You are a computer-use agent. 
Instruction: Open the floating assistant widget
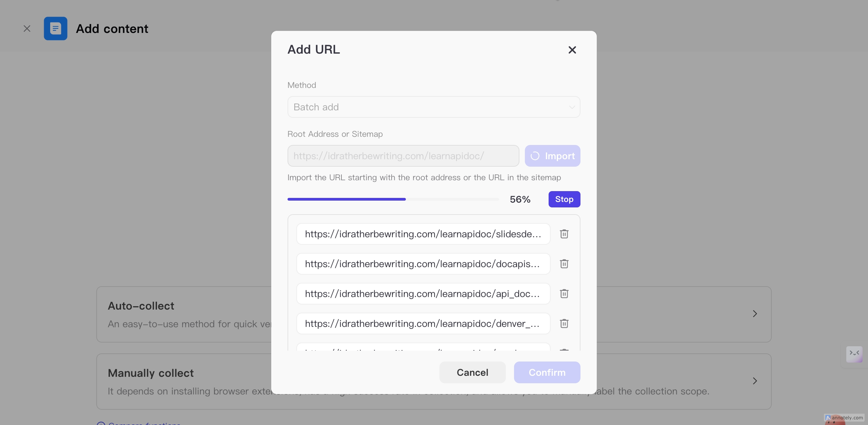pos(854,354)
